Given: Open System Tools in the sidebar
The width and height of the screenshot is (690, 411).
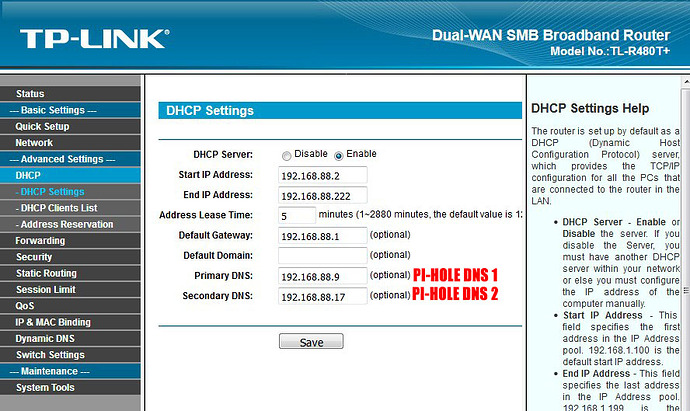Looking at the screenshot, I should [x=45, y=388].
